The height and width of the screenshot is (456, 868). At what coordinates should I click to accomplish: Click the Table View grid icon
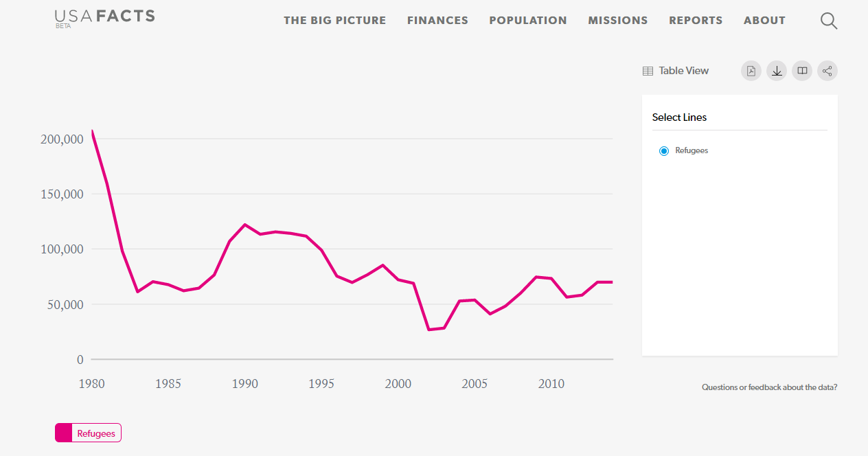point(648,71)
